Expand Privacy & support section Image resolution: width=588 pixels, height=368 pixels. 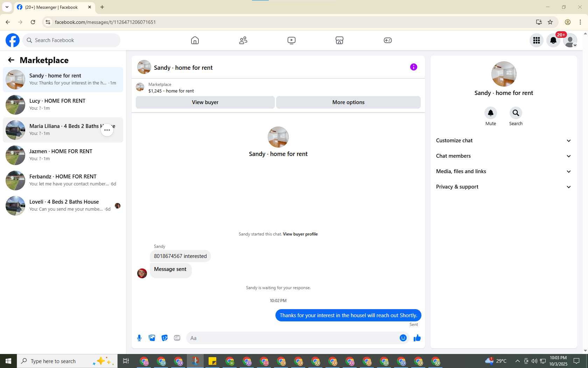coord(504,187)
